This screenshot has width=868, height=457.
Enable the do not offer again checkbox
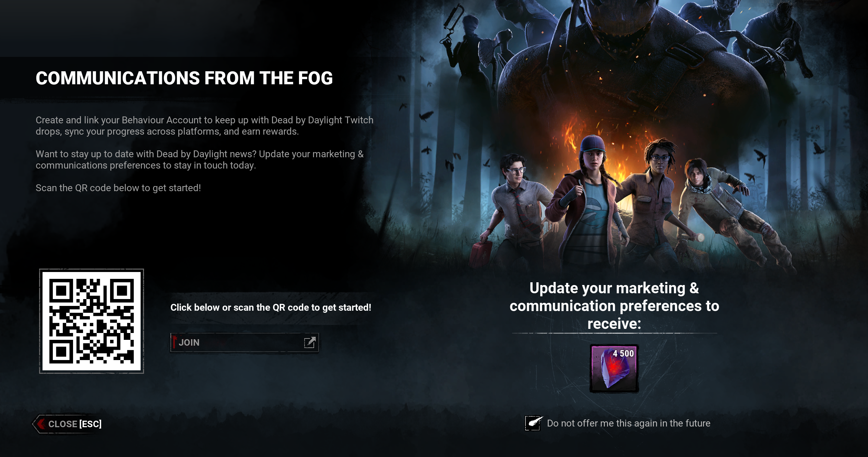(533, 423)
